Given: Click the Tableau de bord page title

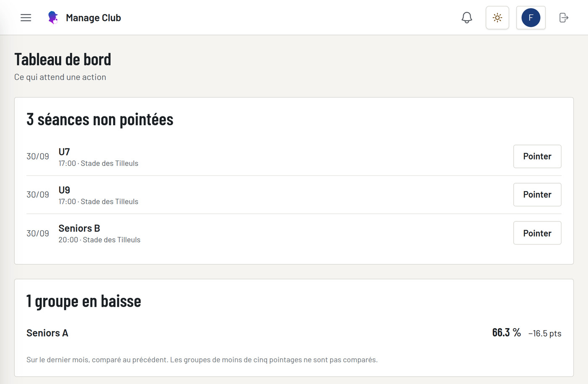Looking at the screenshot, I should (x=63, y=59).
